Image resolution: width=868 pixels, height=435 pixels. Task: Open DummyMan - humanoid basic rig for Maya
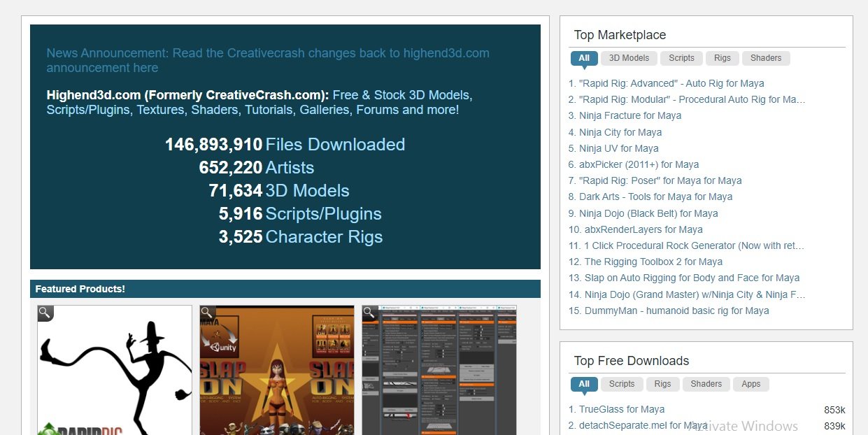[677, 311]
